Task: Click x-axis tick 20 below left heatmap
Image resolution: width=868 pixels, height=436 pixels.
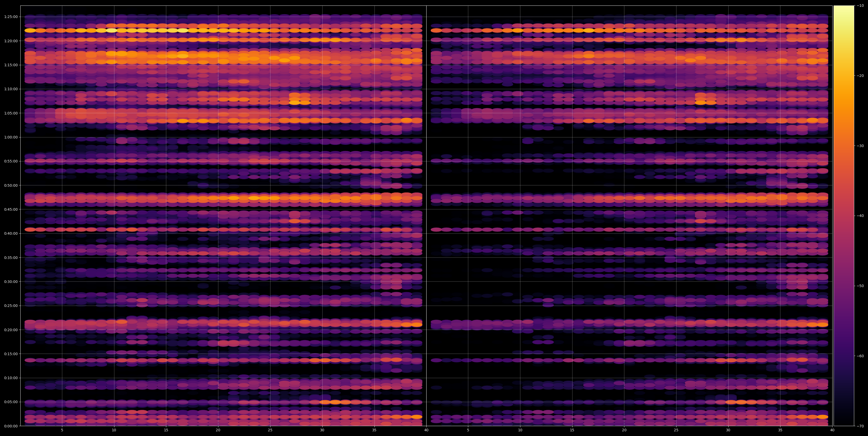Action: coord(218,430)
